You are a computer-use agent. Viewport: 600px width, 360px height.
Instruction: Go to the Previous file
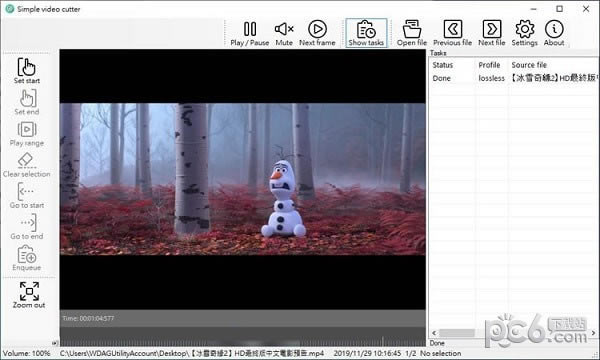pyautogui.click(x=452, y=33)
